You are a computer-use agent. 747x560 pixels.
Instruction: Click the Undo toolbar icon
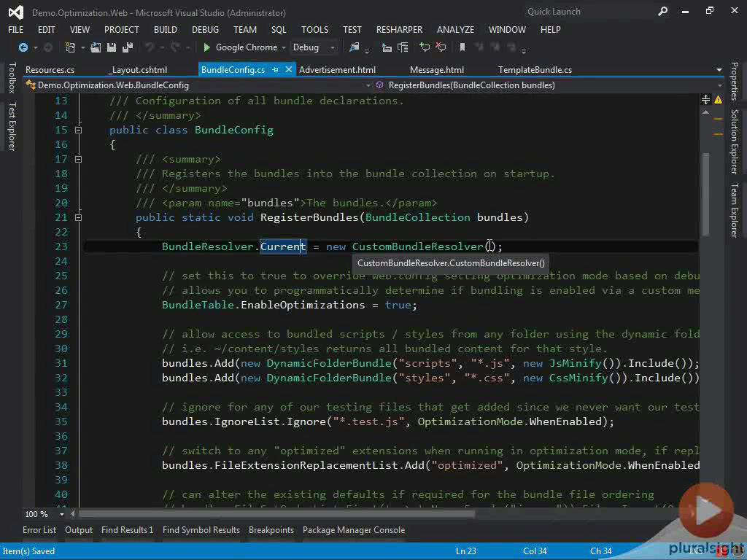click(x=148, y=47)
